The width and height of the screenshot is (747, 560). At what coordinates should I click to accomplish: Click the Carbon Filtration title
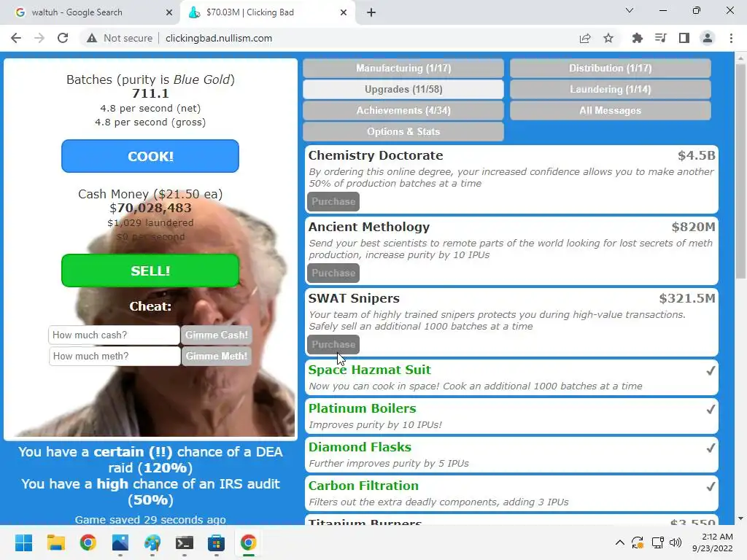click(363, 486)
